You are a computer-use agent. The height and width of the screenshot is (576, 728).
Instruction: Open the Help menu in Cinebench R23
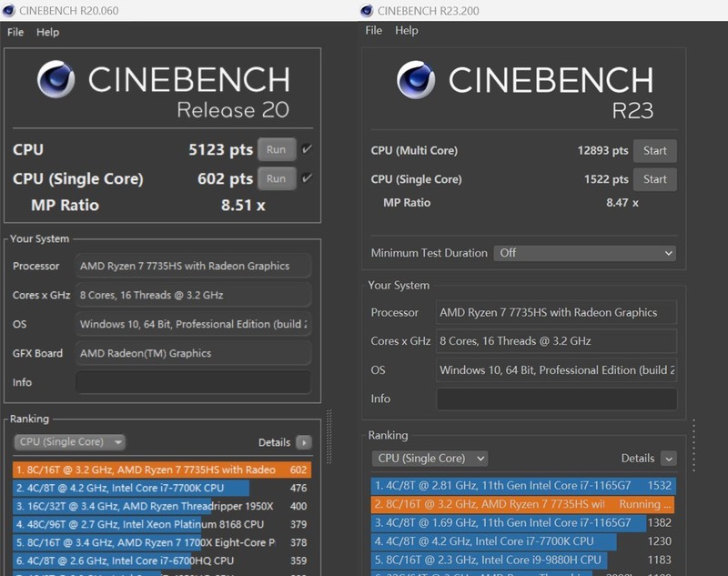coord(407,30)
